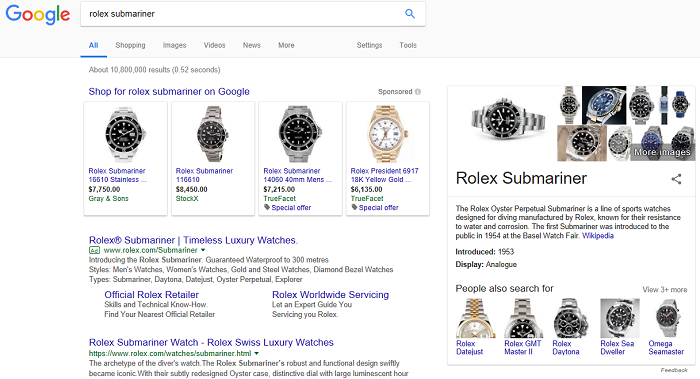The height and width of the screenshot is (379, 700).
Task: Click the 'Introduced: 1953' fact line
Action: click(x=485, y=252)
